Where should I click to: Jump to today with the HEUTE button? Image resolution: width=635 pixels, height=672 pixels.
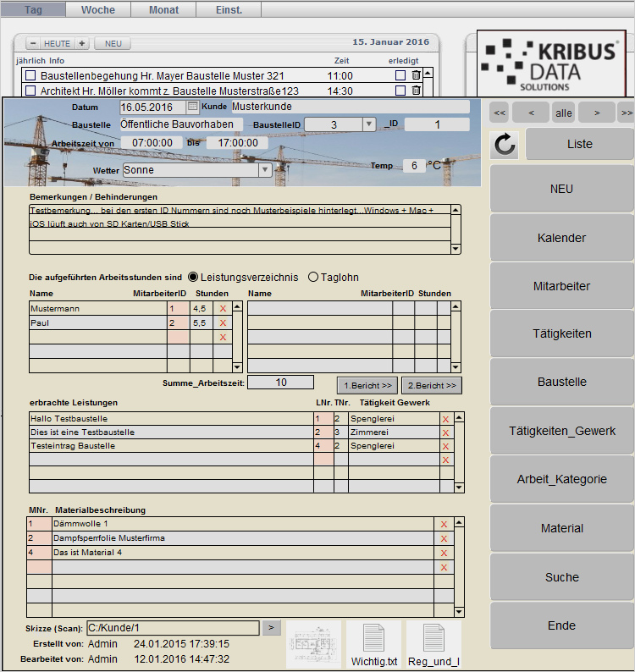58,43
